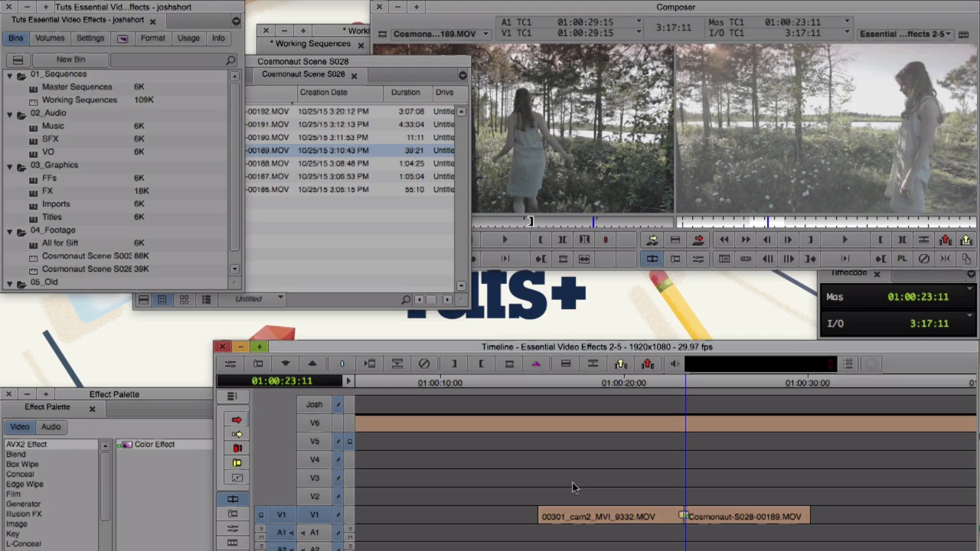This screenshot has height=551, width=980.
Task: Switch to Trim mode in Composer center buttons
Action: coord(675,259)
